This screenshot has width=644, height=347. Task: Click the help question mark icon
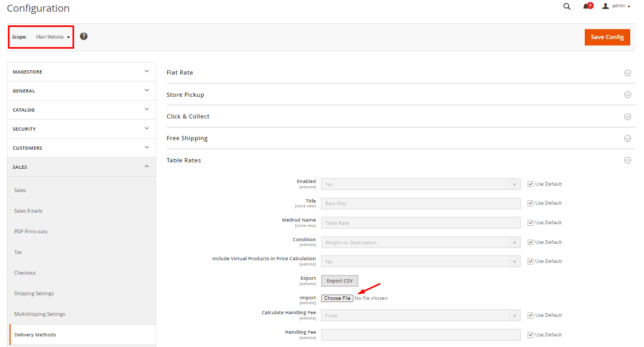coord(84,36)
